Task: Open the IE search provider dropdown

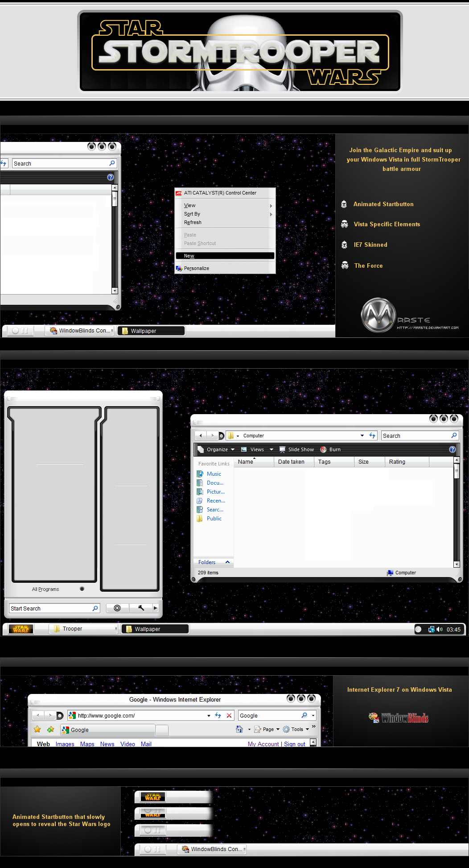Action: (x=313, y=715)
